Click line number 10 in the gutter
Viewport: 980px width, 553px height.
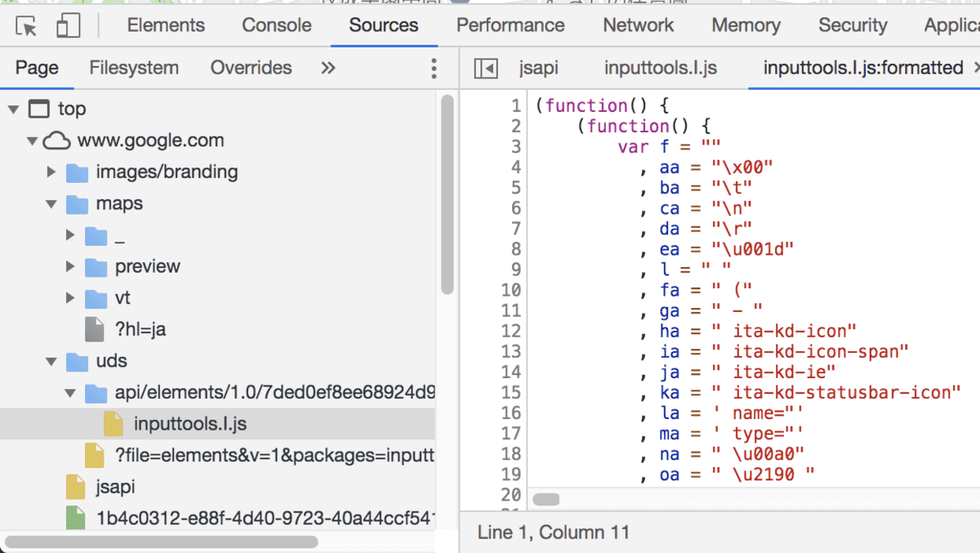pos(510,290)
